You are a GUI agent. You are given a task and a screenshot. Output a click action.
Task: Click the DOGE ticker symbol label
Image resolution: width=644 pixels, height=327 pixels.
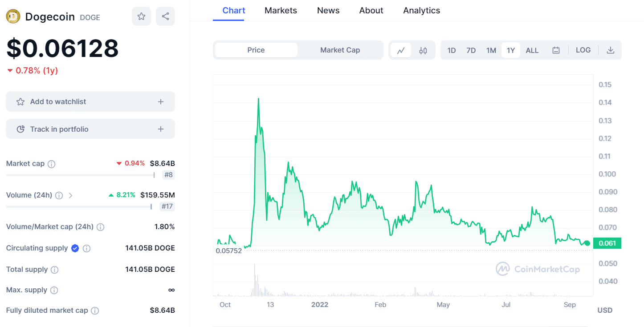point(90,17)
